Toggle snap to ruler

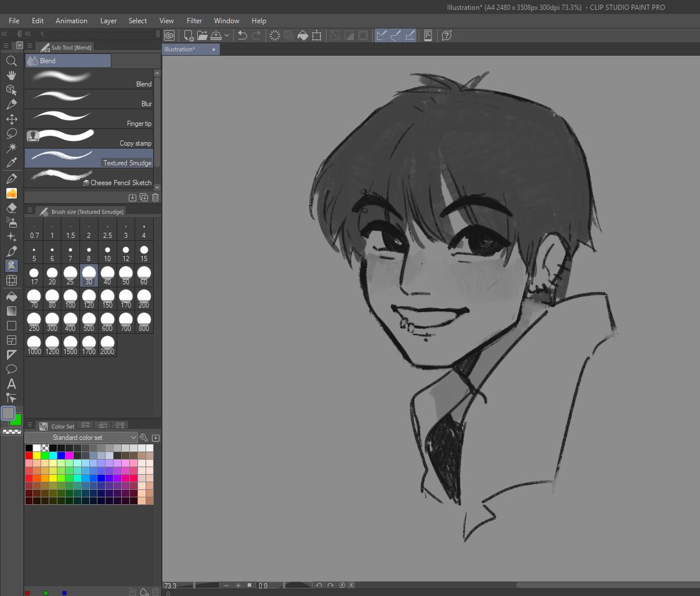click(x=381, y=36)
